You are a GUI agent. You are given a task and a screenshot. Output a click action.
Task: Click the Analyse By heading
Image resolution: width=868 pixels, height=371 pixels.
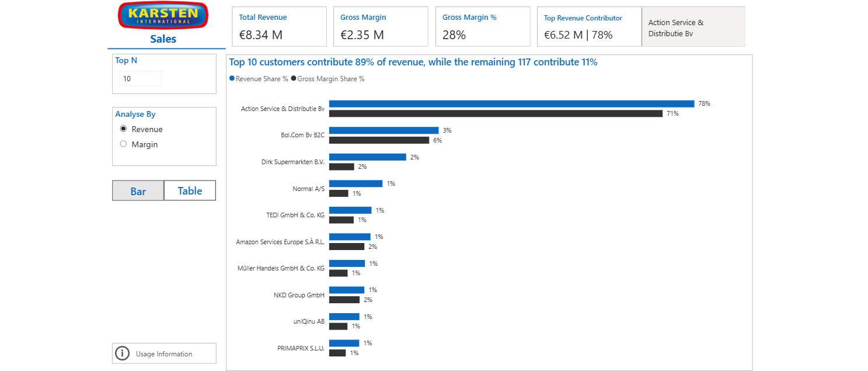(135, 115)
